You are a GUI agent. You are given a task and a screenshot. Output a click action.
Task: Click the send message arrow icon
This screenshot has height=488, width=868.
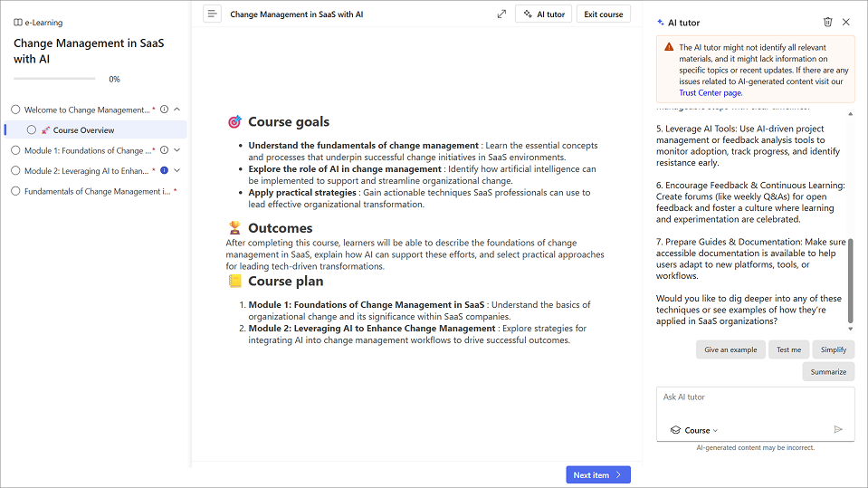pyautogui.click(x=838, y=430)
